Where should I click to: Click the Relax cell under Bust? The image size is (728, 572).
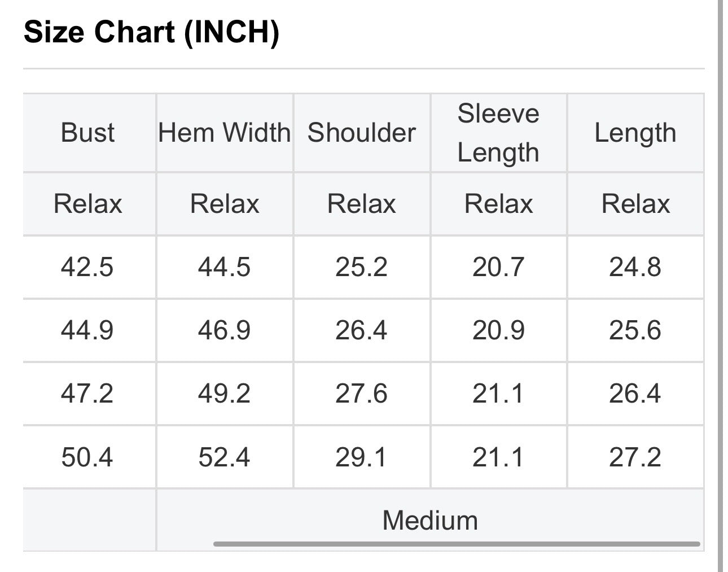point(87,203)
